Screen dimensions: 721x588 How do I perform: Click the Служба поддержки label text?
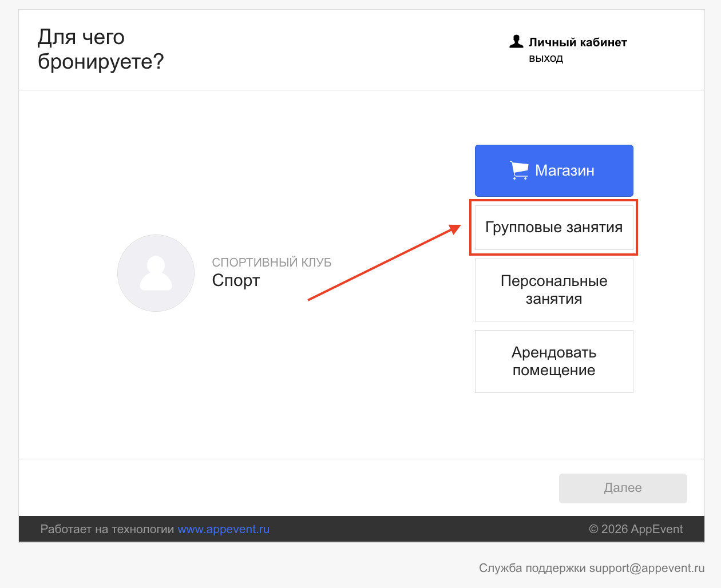(532, 568)
